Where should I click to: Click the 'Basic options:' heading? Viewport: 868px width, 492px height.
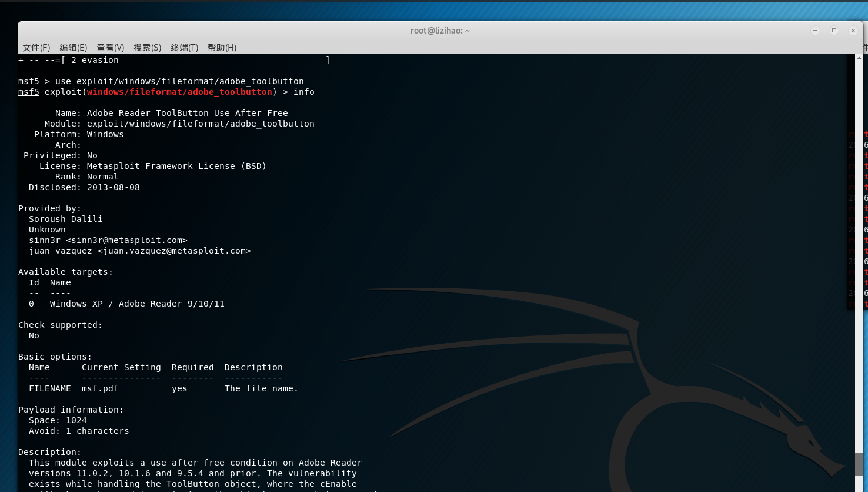[55, 357]
